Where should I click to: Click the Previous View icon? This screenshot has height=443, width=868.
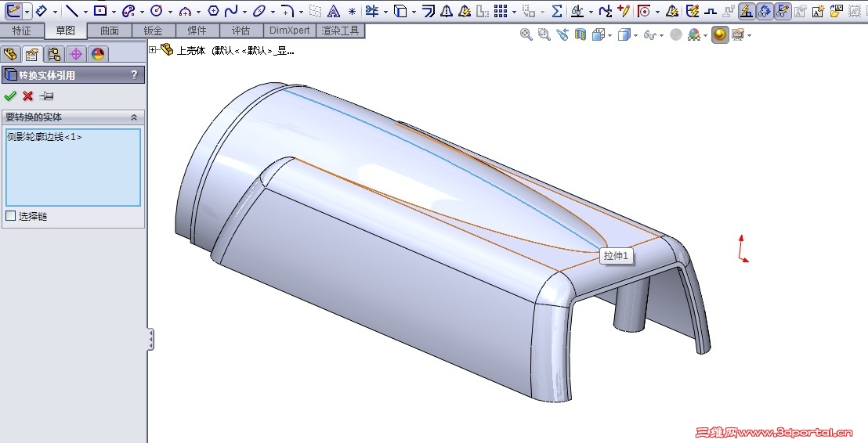[x=562, y=35]
